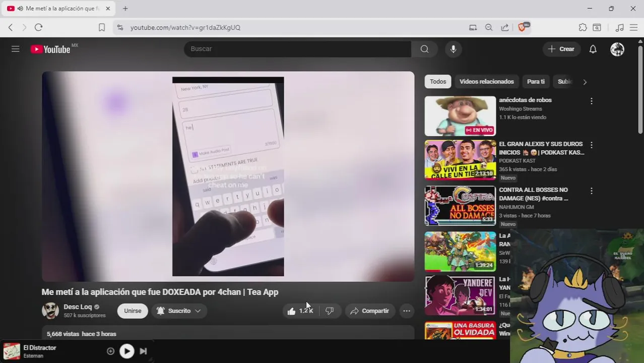Image resolution: width=644 pixels, height=363 pixels.
Task: Bookmark this page
Action: (x=102, y=27)
